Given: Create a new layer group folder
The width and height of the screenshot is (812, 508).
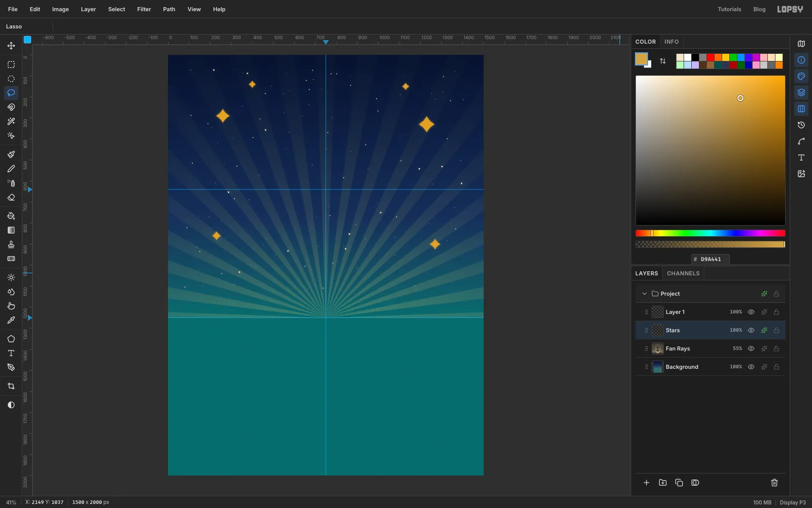Looking at the screenshot, I should [663, 483].
